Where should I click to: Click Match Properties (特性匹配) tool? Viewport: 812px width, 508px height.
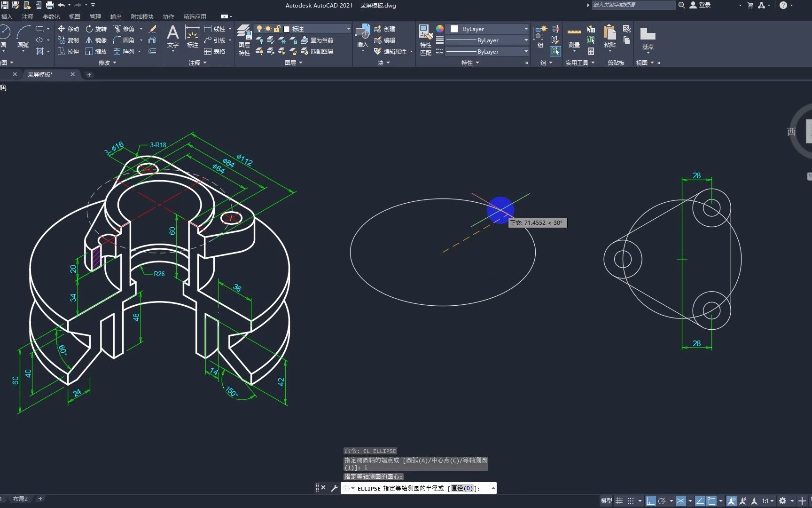point(426,40)
